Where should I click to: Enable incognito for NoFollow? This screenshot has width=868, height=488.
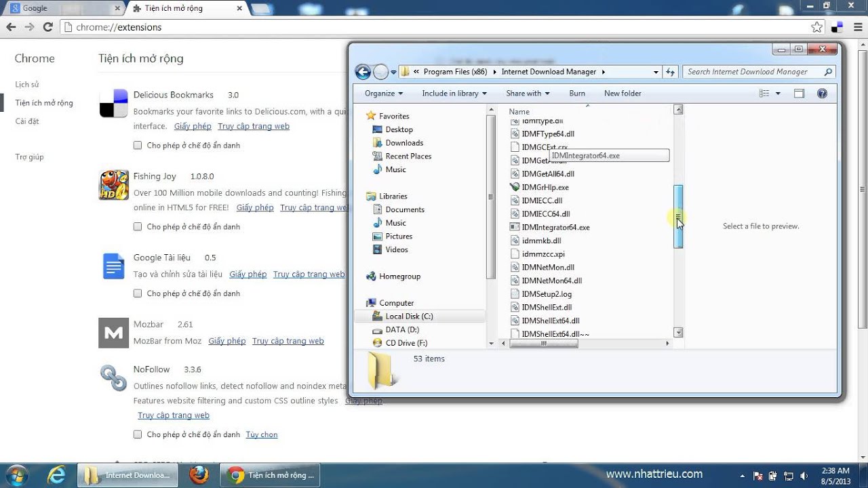point(138,434)
